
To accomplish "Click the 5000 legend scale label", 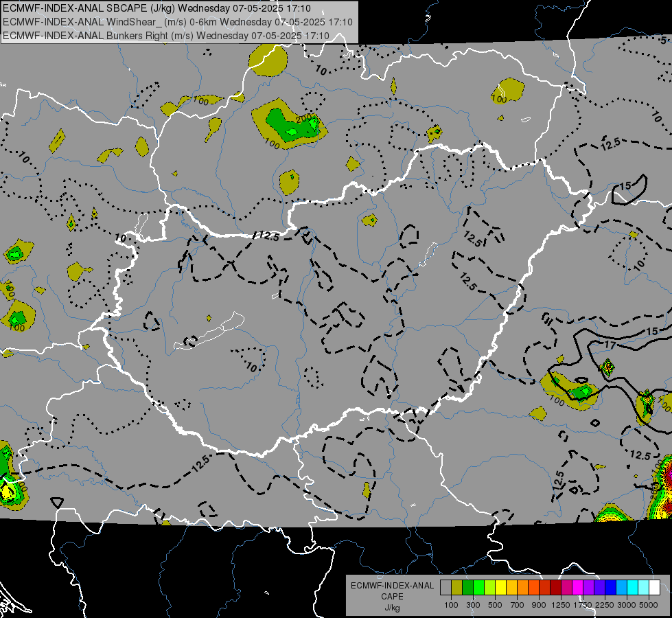I will tap(649, 605).
